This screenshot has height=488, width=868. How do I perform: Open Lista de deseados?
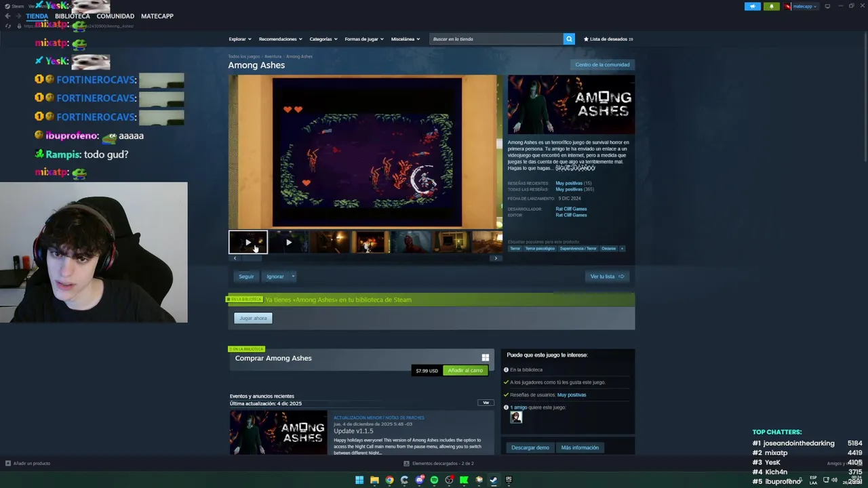[x=608, y=39]
